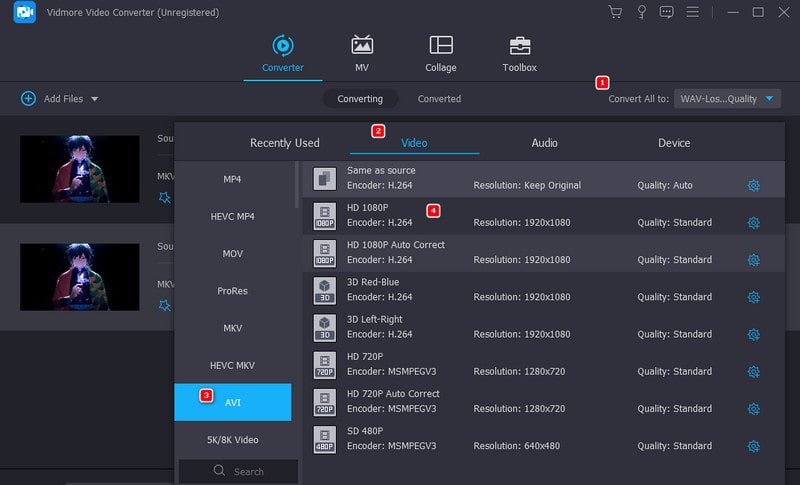Expand the Add Files dropdown arrow

click(95, 99)
